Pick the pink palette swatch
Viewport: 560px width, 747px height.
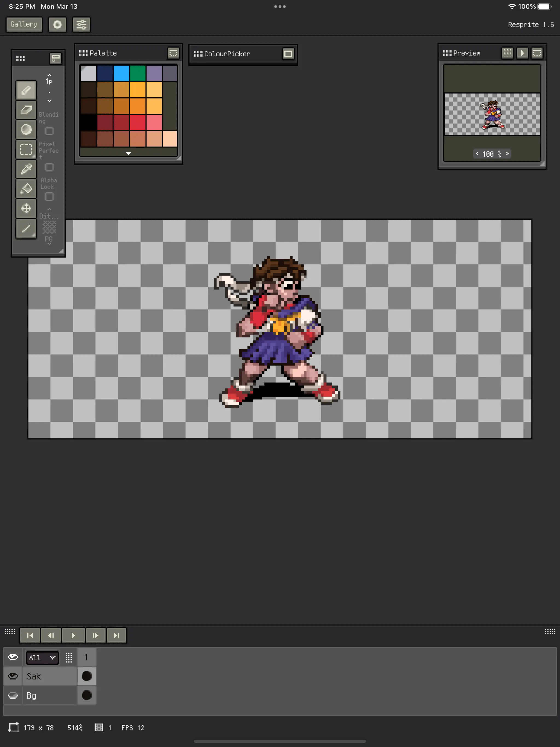[x=154, y=122]
